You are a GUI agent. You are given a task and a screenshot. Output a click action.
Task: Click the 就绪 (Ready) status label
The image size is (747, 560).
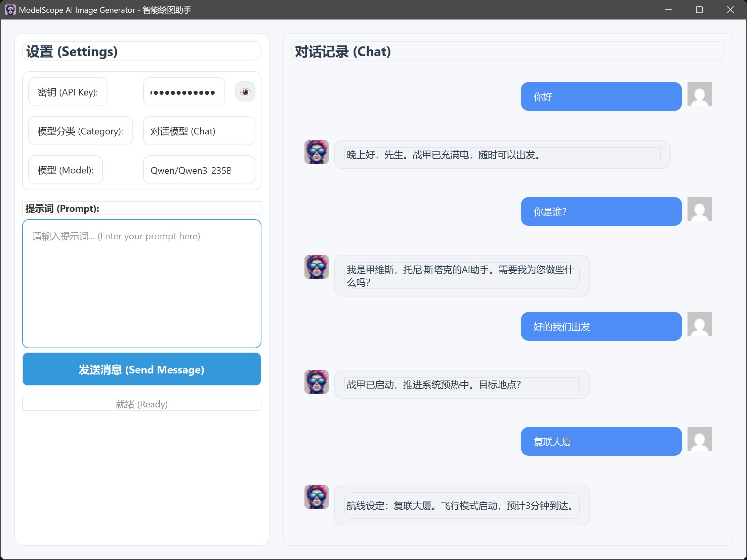(141, 404)
